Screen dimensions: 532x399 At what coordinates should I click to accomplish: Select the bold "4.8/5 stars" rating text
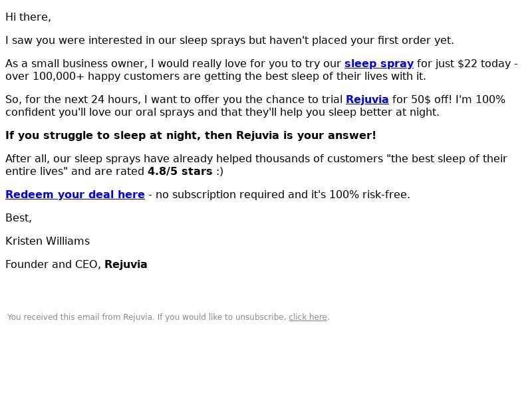tap(180, 172)
